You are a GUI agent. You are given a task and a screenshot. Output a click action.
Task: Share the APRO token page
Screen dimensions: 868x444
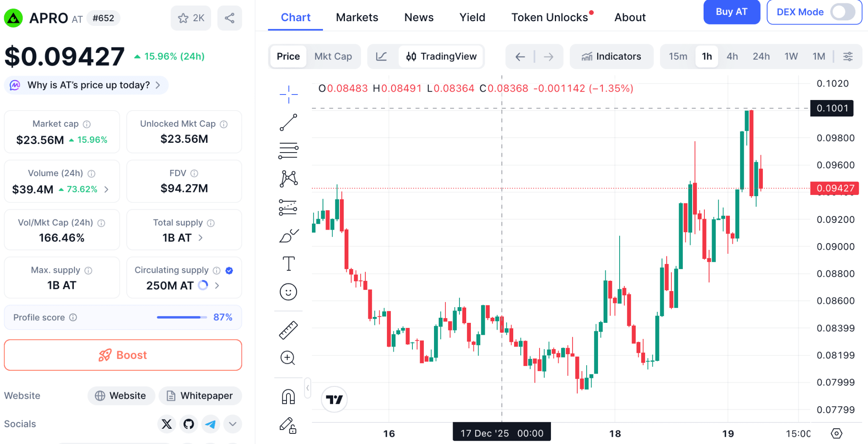click(229, 18)
